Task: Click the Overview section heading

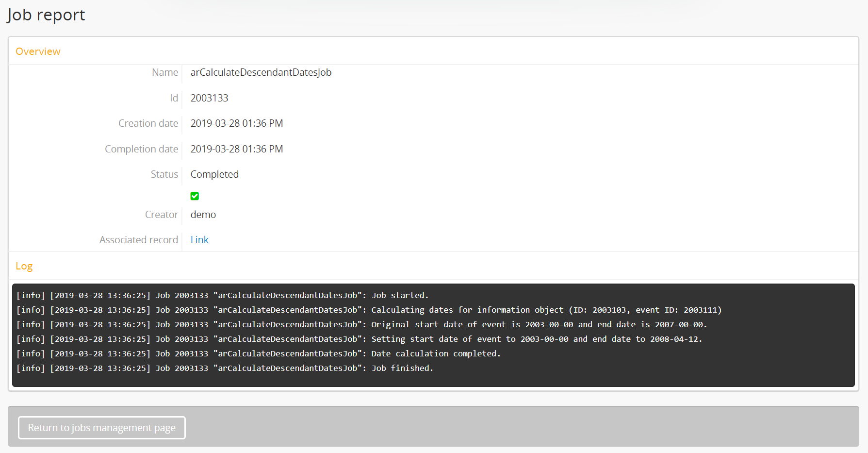Action: click(38, 51)
